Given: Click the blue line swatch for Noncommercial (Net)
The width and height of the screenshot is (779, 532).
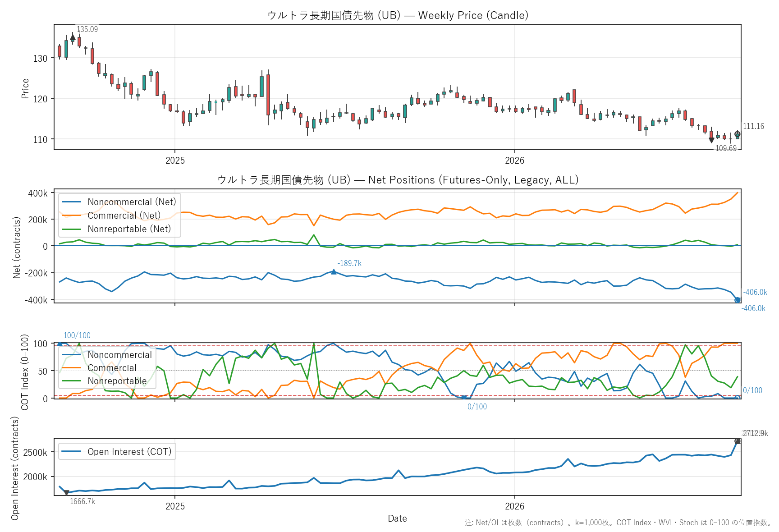Looking at the screenshot, I should pos(72,202).
